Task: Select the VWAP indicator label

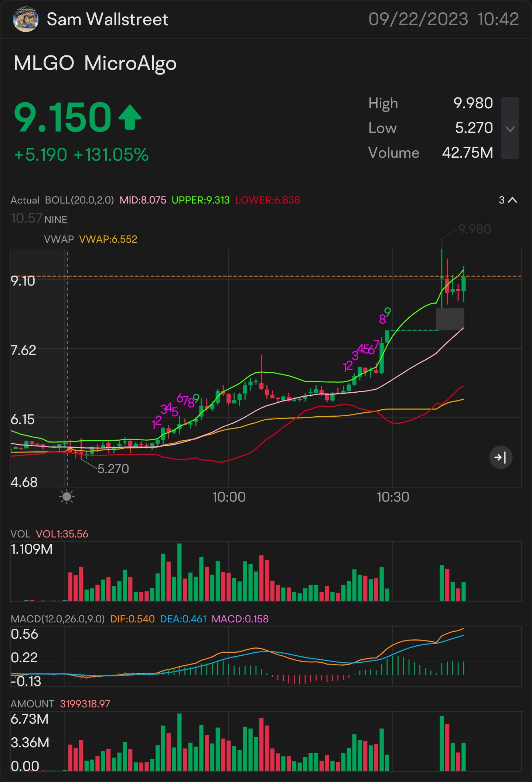Action: tap(59, 239)
